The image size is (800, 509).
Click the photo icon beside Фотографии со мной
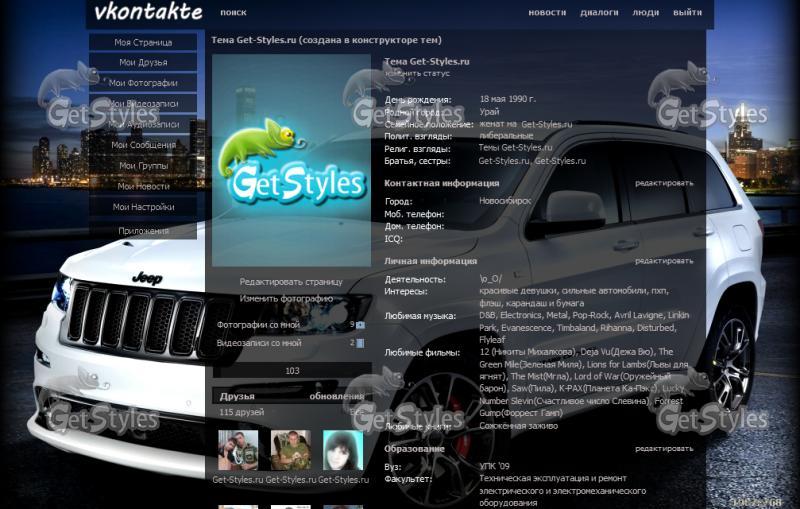pyautogui.click(x=360, y=325)
